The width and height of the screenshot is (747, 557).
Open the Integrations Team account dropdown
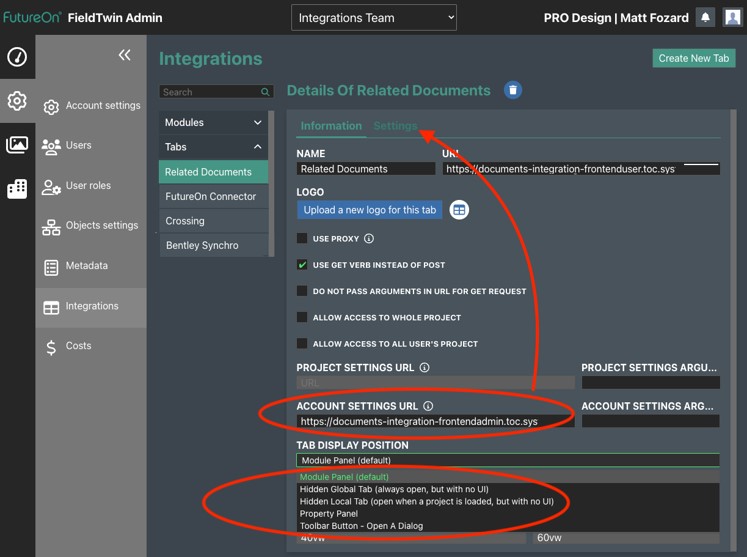coord(374,18)
